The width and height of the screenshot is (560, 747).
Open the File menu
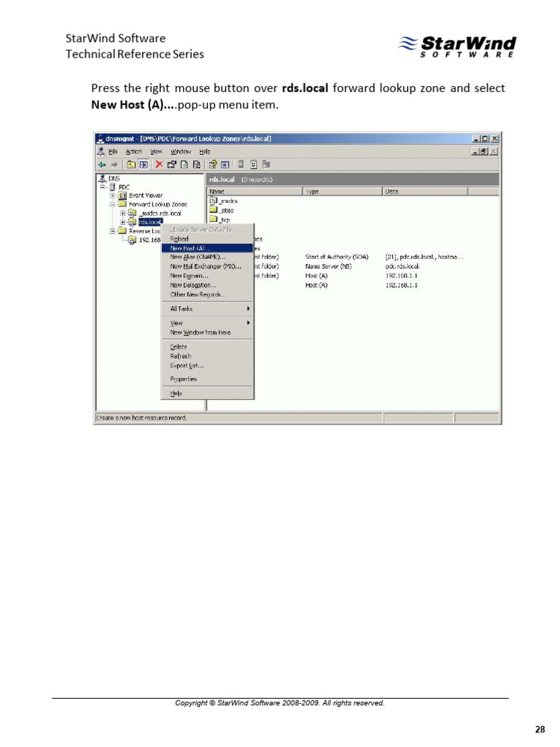(x=113, y=152)
